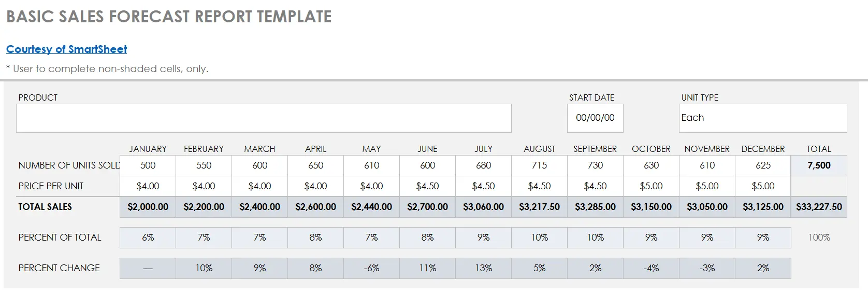Select the 7,500 total units cell

819,165
